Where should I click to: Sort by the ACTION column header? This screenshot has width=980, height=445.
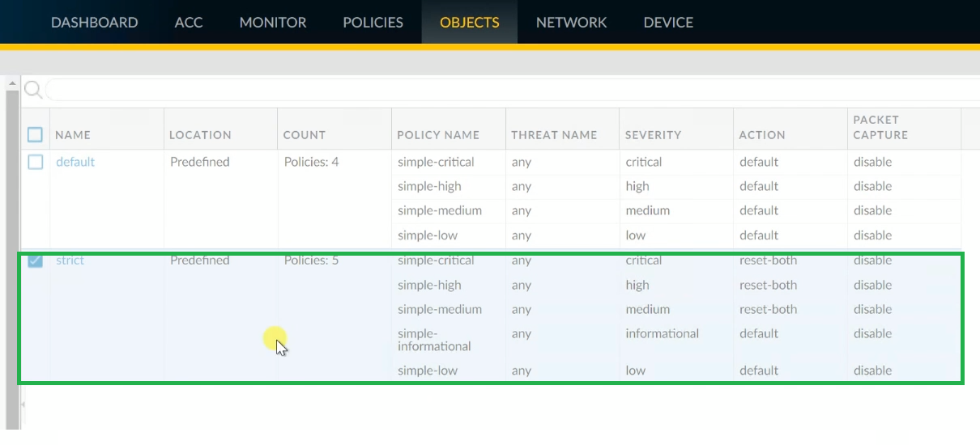762,135
